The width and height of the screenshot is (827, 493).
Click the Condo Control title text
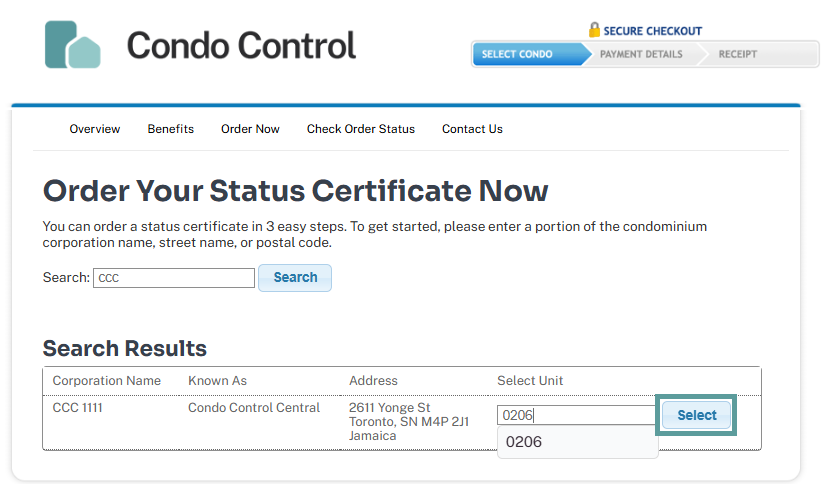[241, 45]
